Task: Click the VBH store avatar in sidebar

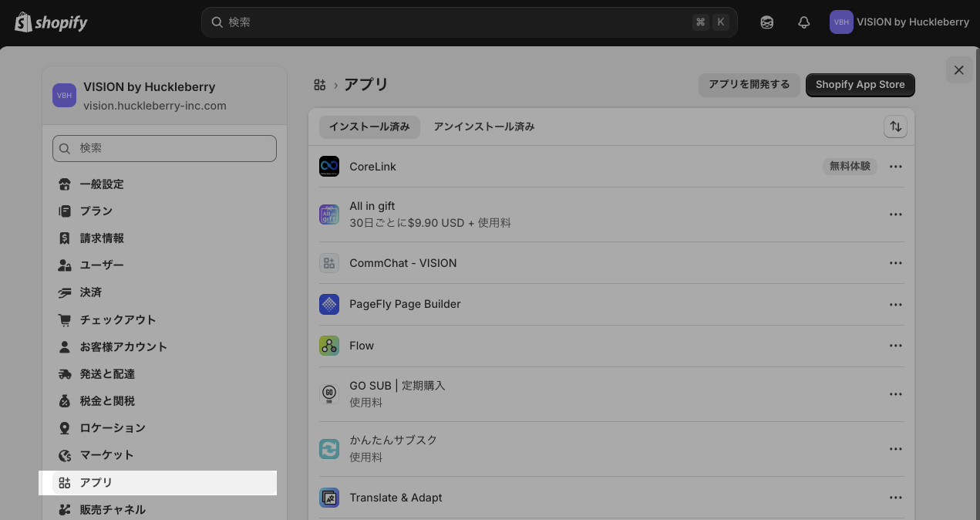Action: pos(64,96)
